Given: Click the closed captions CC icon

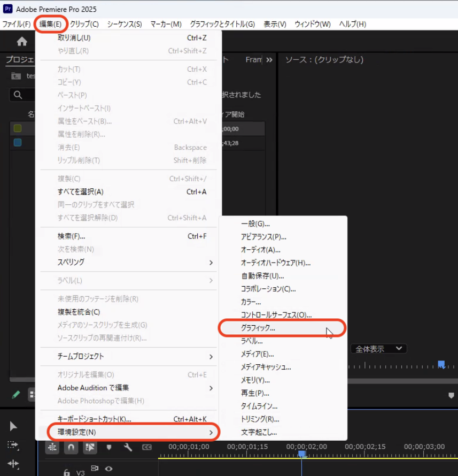Looking at the screenshot, I should click(x=146, y=448).
